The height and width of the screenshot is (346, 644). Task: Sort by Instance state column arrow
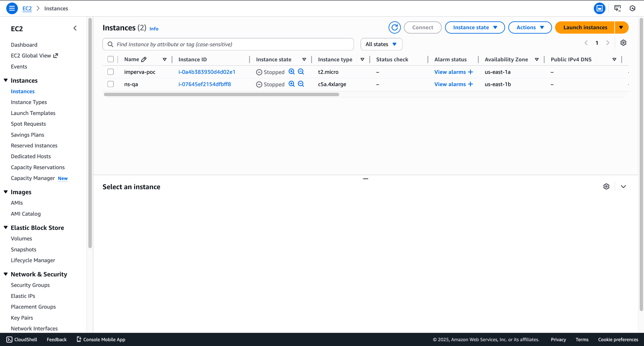304,59
